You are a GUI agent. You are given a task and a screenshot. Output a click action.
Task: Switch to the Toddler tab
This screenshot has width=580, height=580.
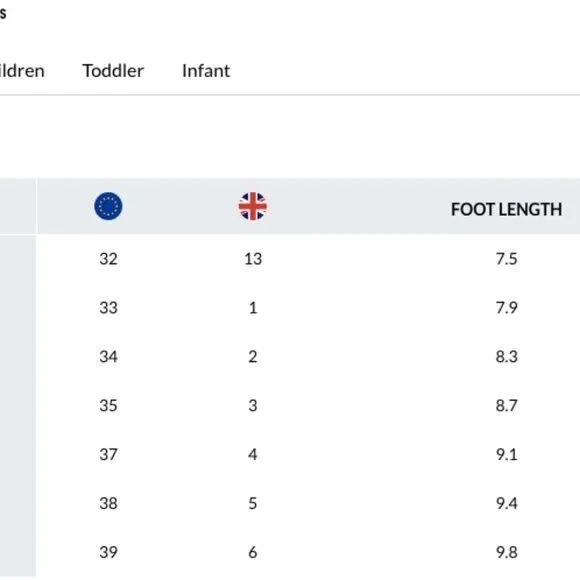113,71
